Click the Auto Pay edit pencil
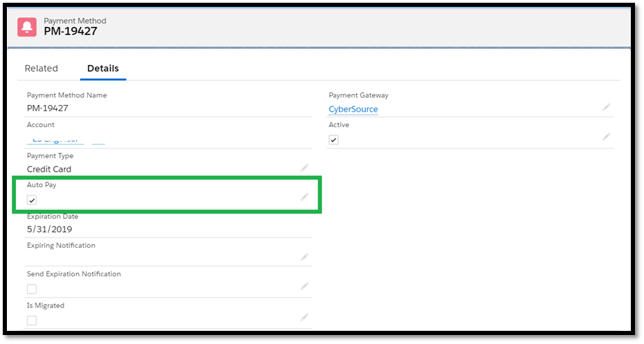This screenshot has height=344, width=644. (x=304, y=198)
